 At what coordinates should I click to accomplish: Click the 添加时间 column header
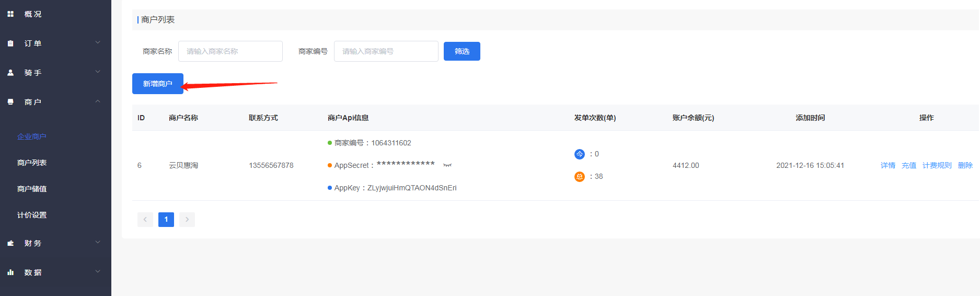coord(810,118)
